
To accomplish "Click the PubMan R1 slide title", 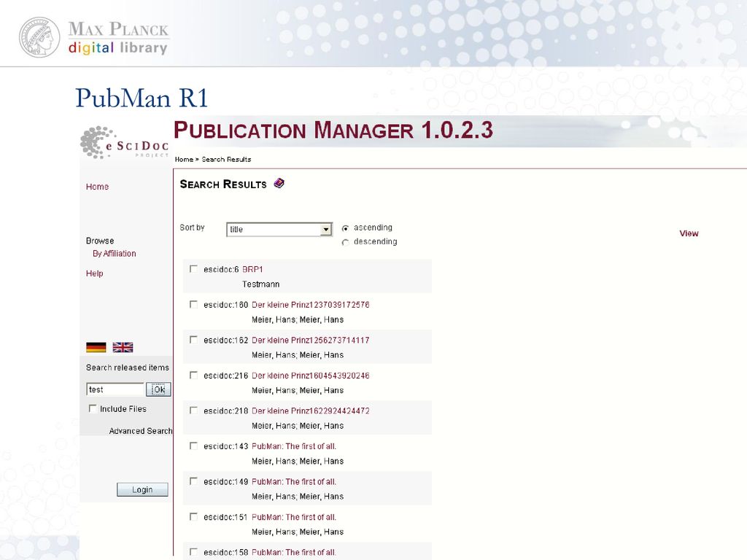I will coord(142,98).
